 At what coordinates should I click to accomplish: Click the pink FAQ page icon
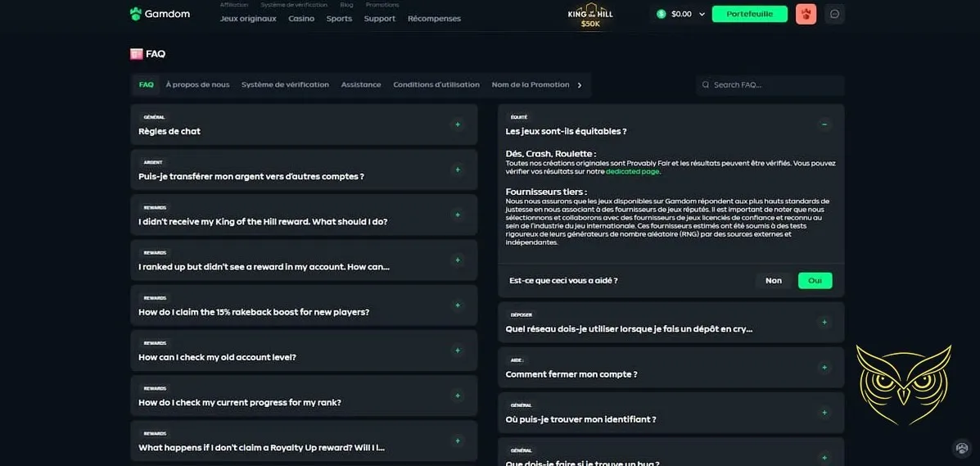pyautogui.click(x=136, y=54)
